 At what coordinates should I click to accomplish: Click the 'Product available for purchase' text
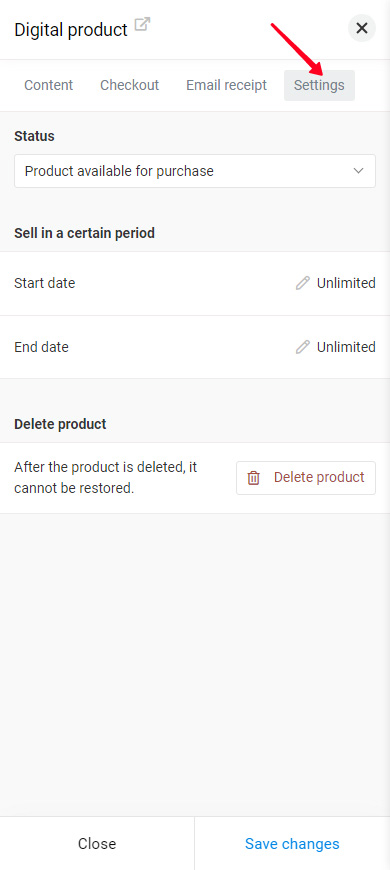119,171
